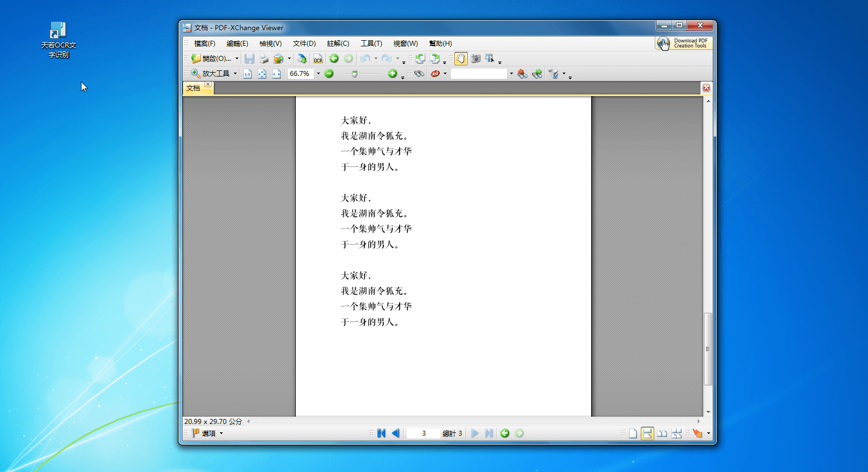
Task: Open the 幫助(H) menu
Action: [440, 44]
